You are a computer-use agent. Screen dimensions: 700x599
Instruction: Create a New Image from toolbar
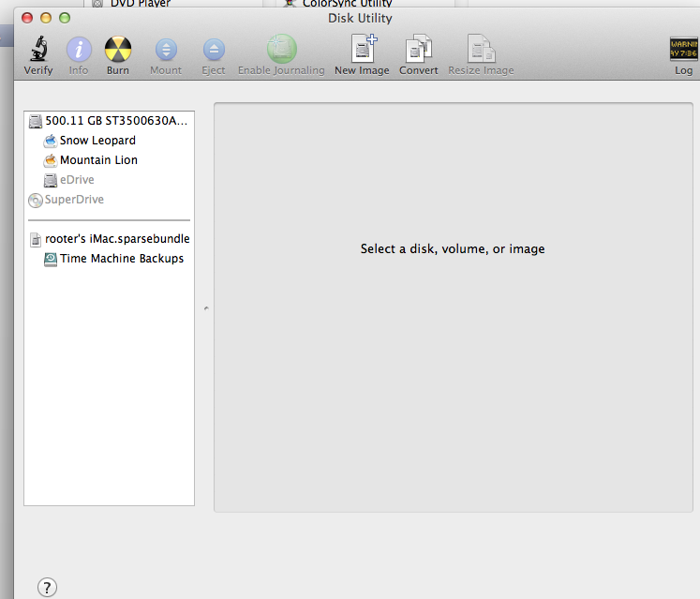pos(364,48)
